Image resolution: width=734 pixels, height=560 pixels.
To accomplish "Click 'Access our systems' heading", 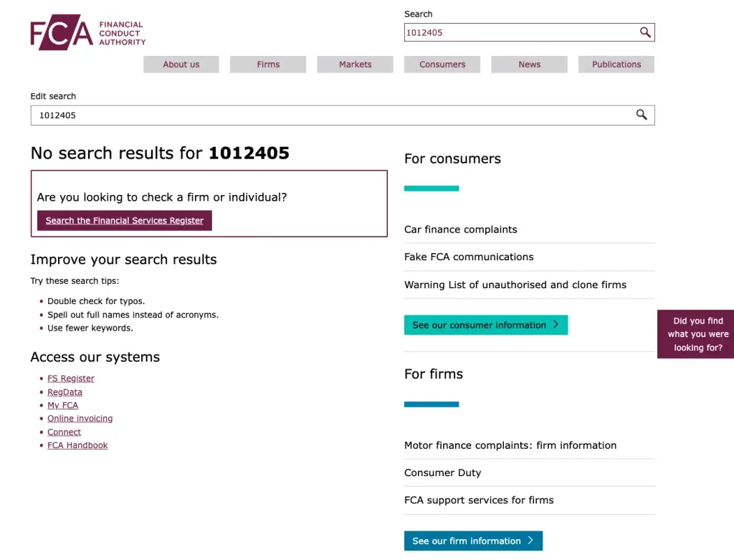I will (x=95, y=357).
